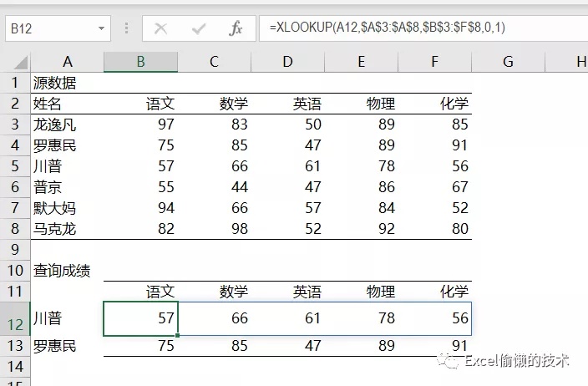Click cell containing 源数据

(x=67, y=83)
